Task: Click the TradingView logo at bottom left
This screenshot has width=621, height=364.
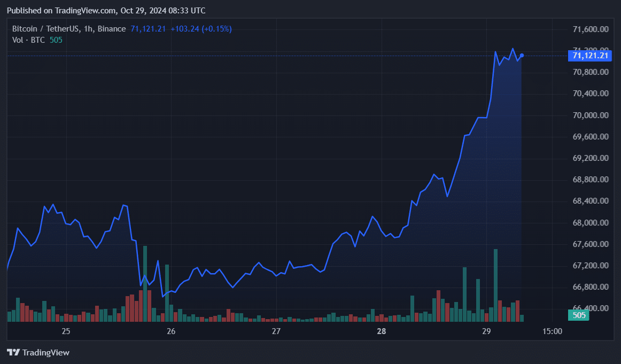Action: coord(37,352)
